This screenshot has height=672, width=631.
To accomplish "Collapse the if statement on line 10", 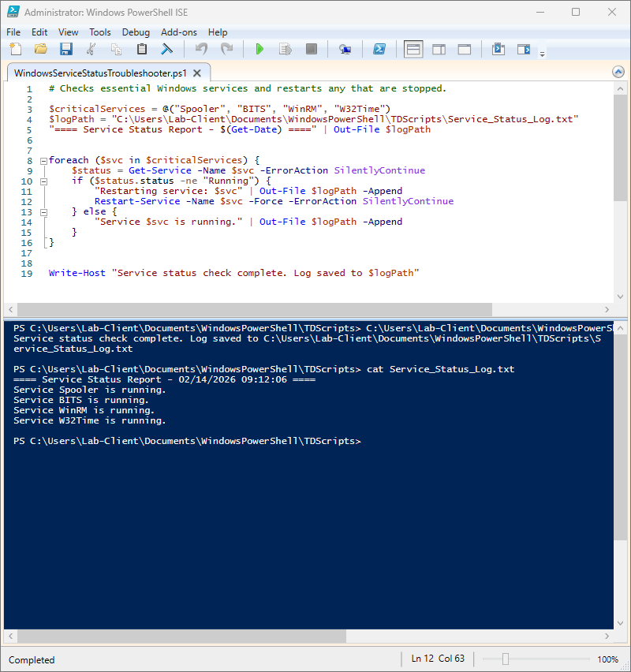I will (43, 181).
